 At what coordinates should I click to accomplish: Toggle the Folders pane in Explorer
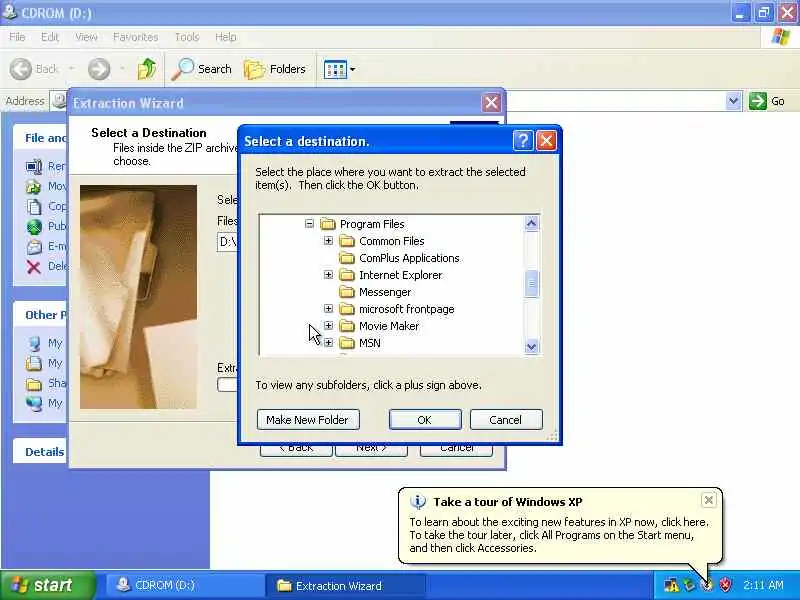coord(274,69)
